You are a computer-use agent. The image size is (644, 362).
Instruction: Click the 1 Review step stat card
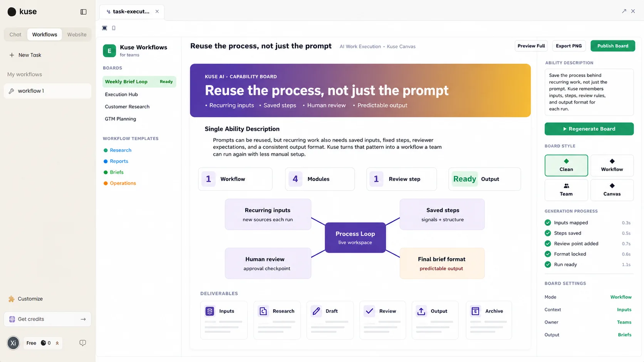(401, 179)
